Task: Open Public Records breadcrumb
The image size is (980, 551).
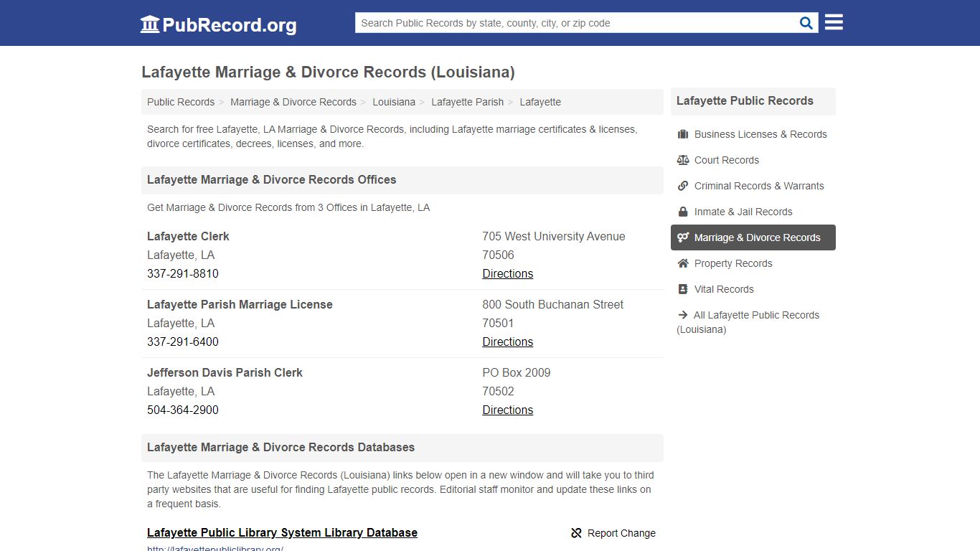Action: (181, 102)
